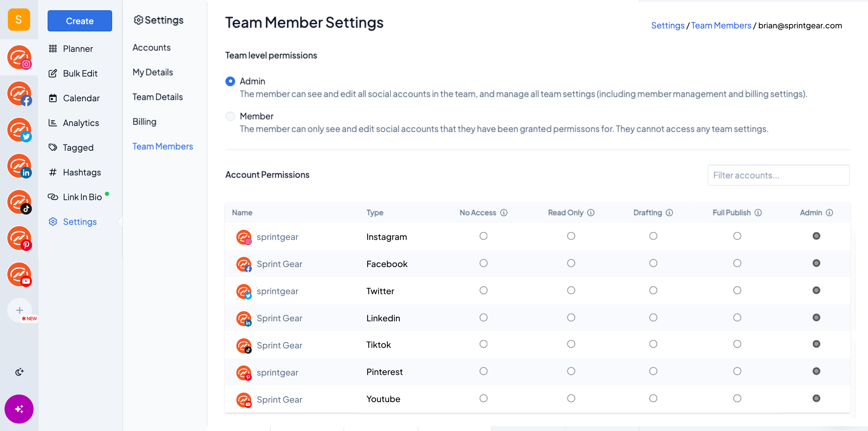
Task: Open the Facebook account from the sidebar
Action: [19, 94]
